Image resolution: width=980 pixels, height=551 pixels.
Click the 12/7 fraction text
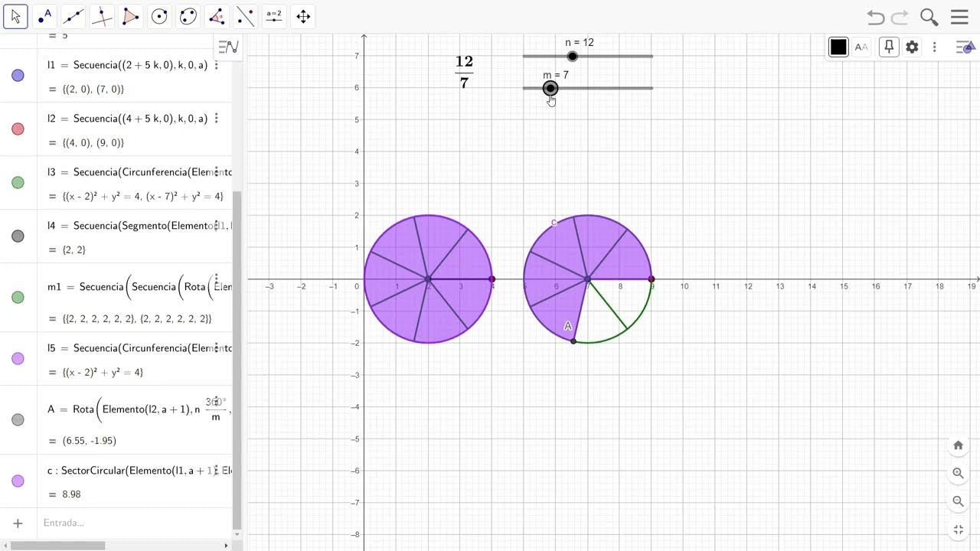[x=464, y=72]
